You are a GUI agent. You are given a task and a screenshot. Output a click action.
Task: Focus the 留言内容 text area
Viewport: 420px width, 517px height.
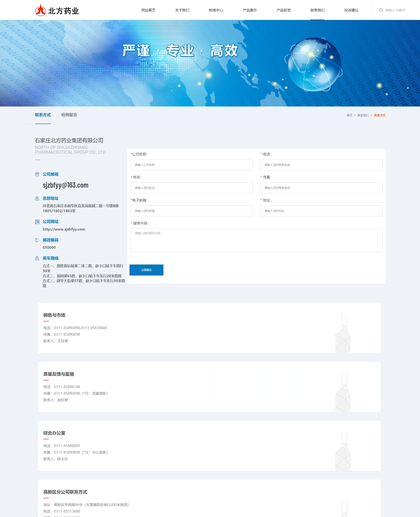257,240
